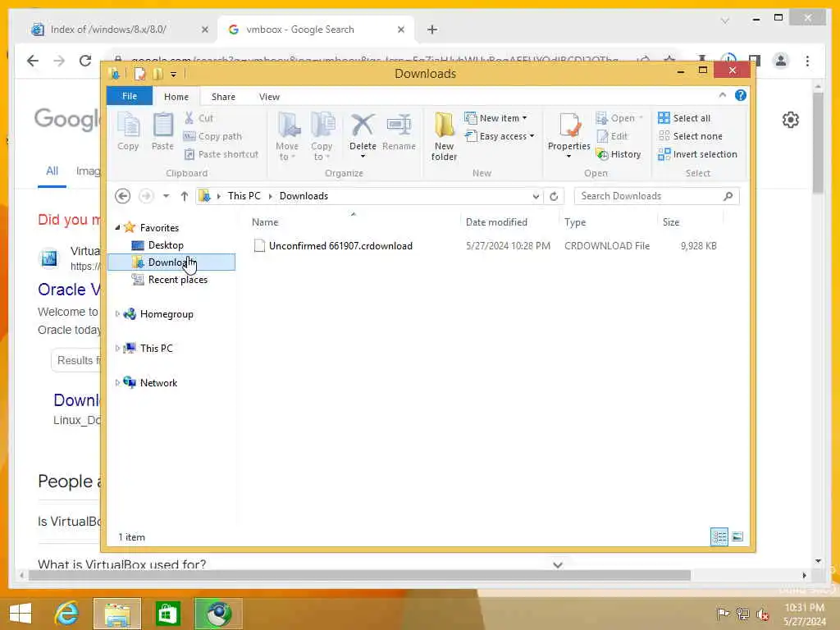Open the Properties dropdown arrow
The height and width of the screenshot is (630, 840).
(x=569, y=157)
